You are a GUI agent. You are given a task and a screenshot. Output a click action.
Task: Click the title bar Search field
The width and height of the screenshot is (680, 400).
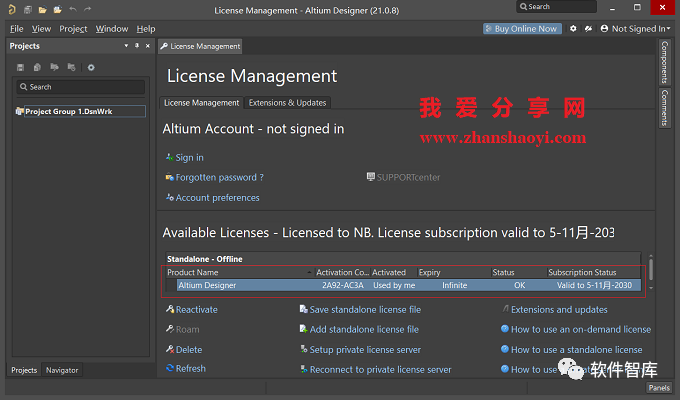tap(556, 7)
